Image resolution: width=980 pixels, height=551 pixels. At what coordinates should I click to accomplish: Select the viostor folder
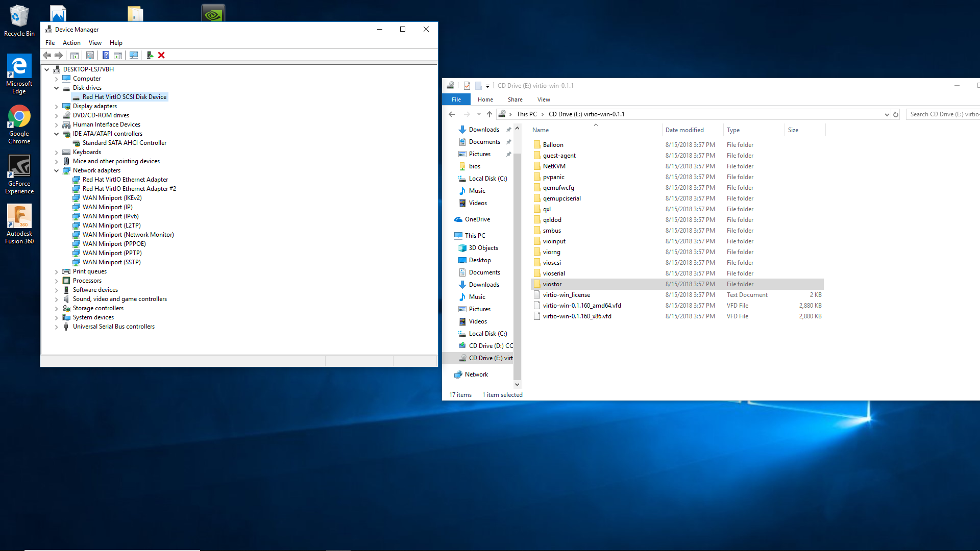[x=677, y=284]
